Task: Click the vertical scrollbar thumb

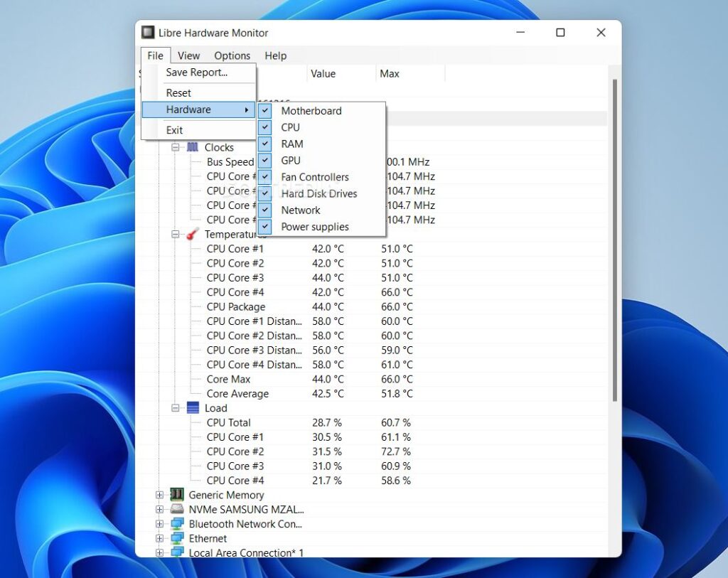Action: click(x=615, y=240)
